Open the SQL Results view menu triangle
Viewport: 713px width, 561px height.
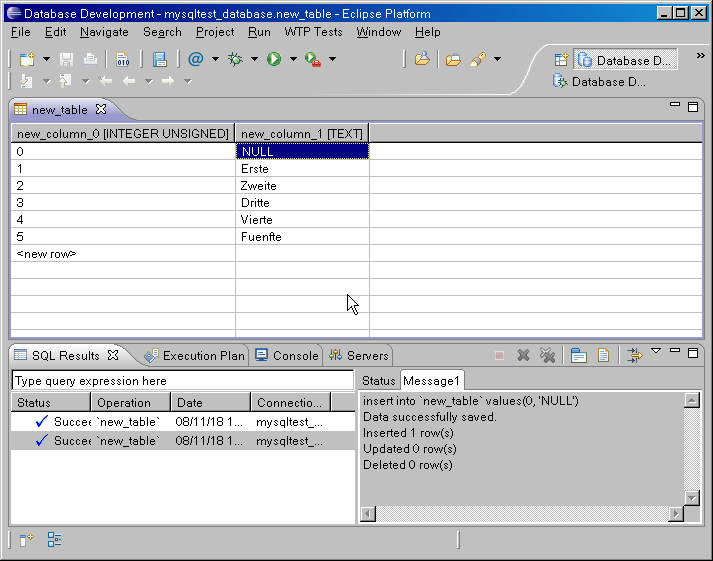click(656, 351)
